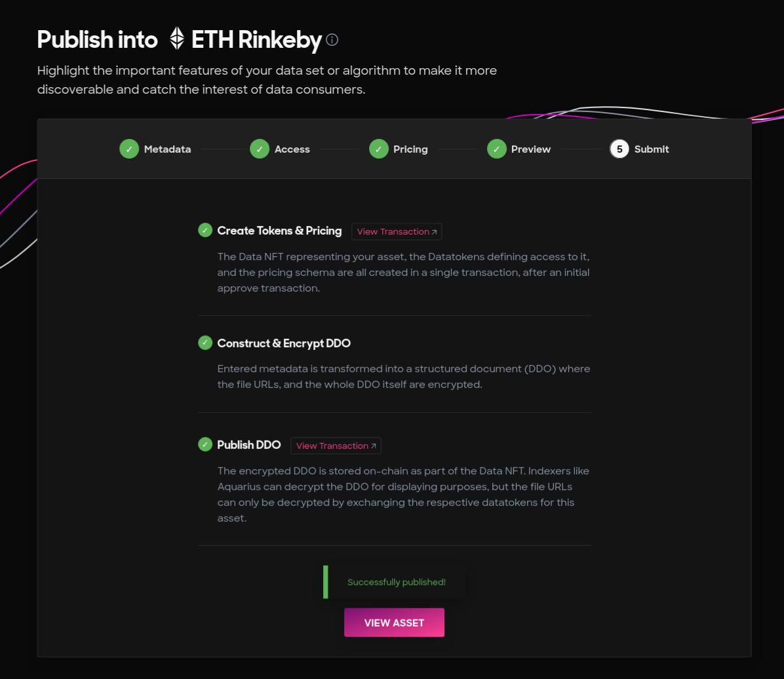This screenshot has width=784, height=679.
Task: Open View Transaction link for Publish DDO
Action: coord(336,446)
